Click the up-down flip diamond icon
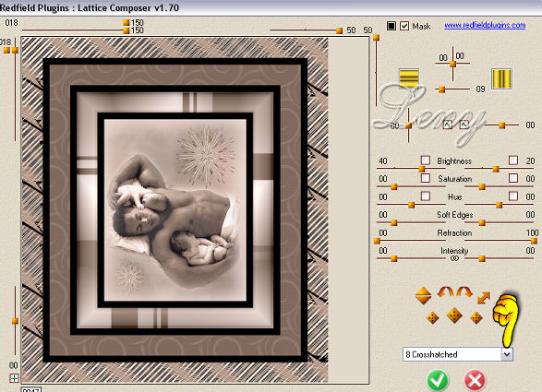Screen dimensions: 542x392 point(424,296)
